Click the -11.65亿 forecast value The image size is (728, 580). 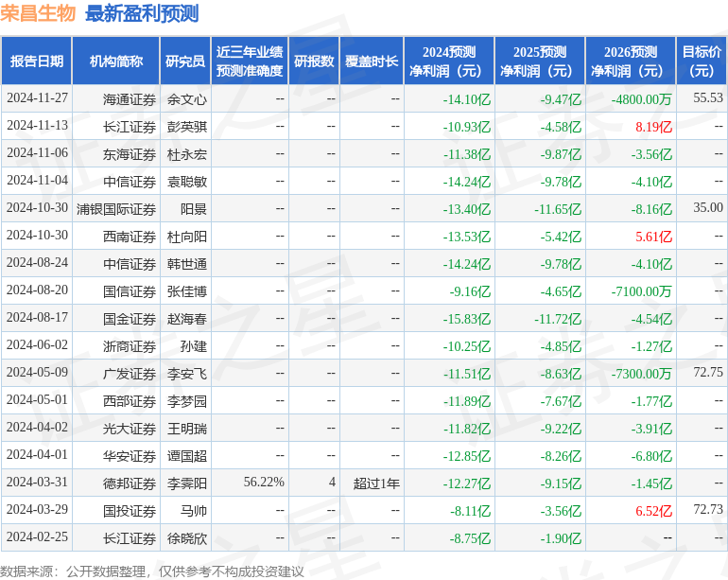(x=558, y=209)
